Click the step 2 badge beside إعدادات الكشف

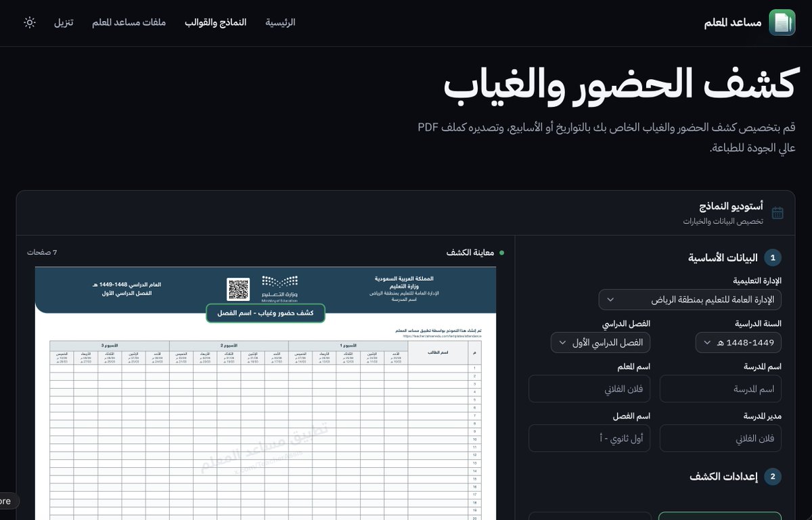click(773, 477)
